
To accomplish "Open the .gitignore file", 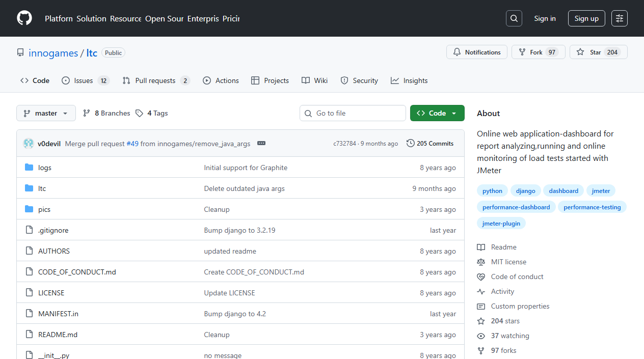I will coord(53,230).
